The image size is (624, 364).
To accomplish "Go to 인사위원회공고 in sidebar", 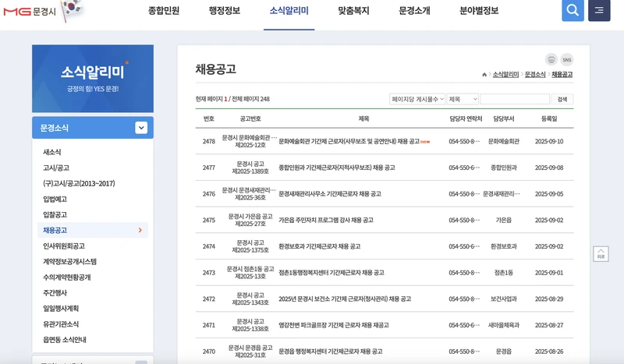I will 64,246.
